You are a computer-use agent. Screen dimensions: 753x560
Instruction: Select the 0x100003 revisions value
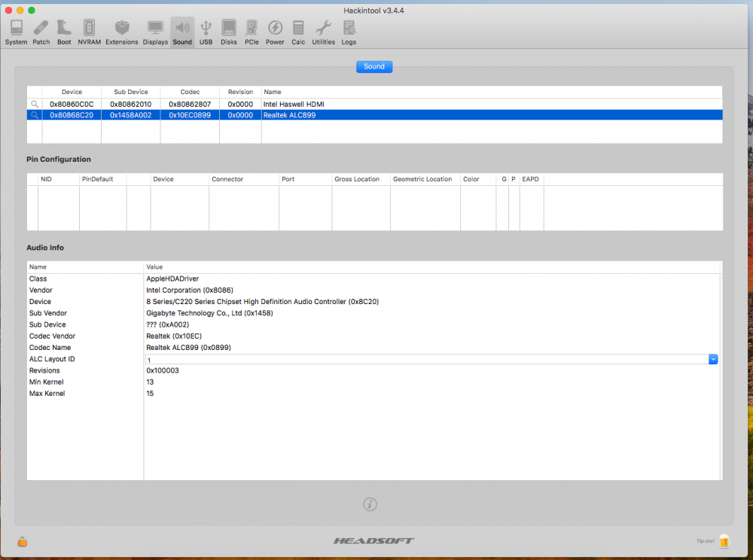pyautogui.click(x=163, y=371)
